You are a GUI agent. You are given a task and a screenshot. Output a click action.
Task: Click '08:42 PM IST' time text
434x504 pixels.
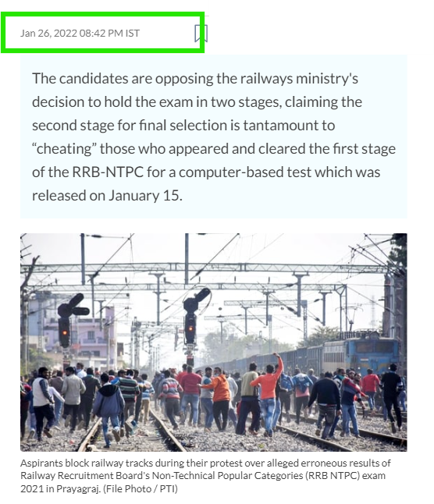[x=109, y=33]
